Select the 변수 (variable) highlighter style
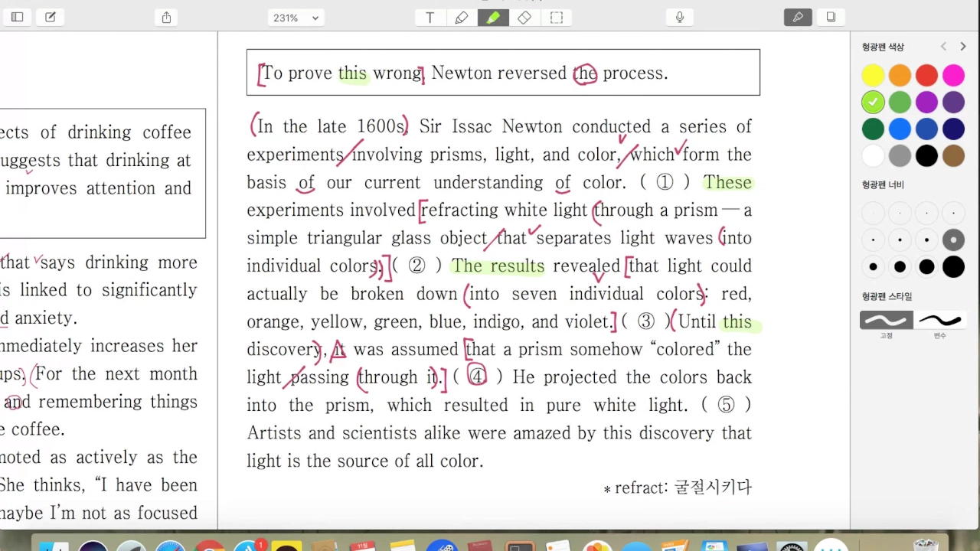The width and height of the screenshot is (980, 551). [940, 320]
